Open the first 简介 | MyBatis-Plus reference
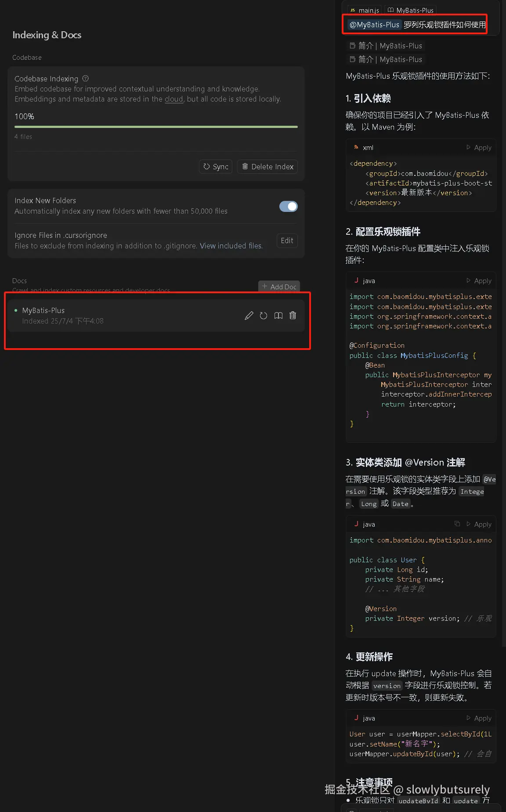Image resolution: width=506 pixels, height=812 pixels. click(x=386, y=46)
